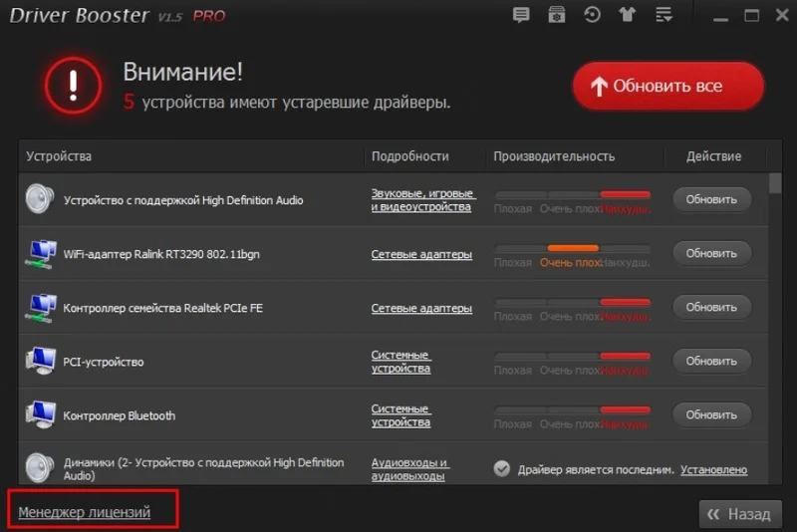Click performance bar of Realtek PCIe row
Viewport: 797px width, 532px height.
tap(572, 302)
